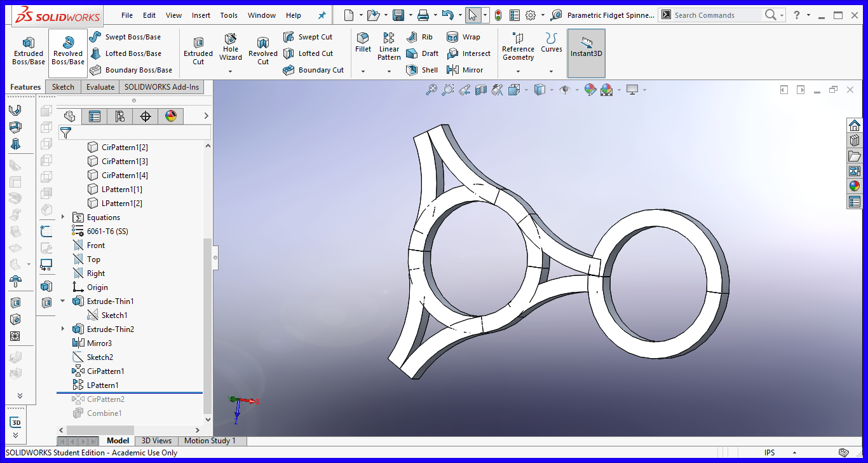The image size is (868, 463).
Task: Click the Zoom to Fit icon
Action: pyautogui.click(x=430, y=90)
